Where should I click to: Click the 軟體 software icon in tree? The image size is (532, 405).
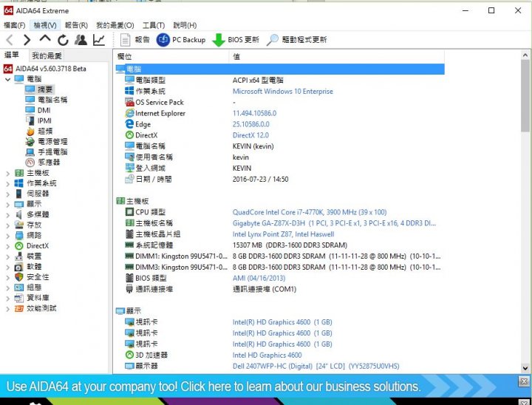point(19,267)
